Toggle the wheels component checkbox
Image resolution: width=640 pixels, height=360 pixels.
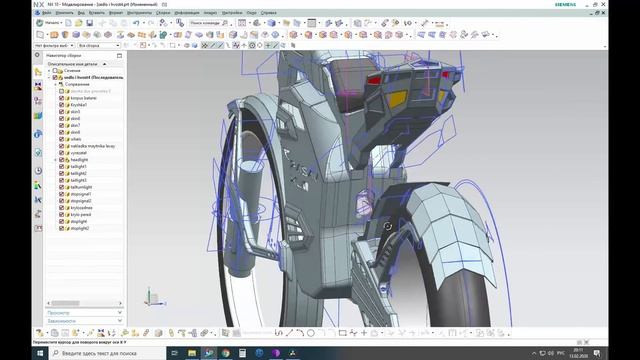click(62, 139)
